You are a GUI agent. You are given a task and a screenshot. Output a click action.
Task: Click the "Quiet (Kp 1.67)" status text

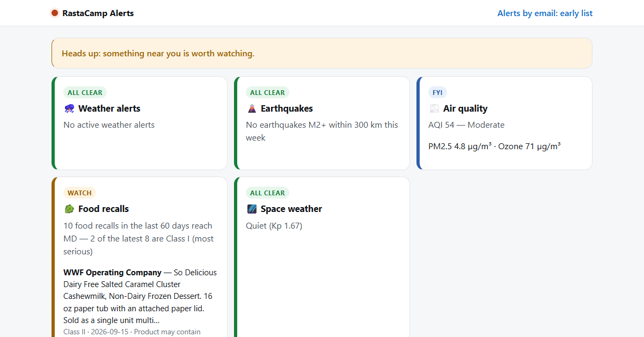(x=274, y=226)
